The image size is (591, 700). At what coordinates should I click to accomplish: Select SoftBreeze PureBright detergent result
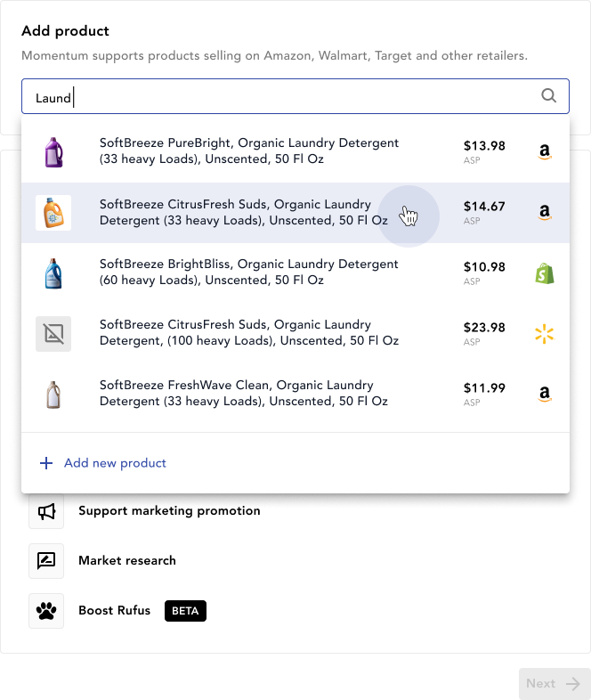295,152
